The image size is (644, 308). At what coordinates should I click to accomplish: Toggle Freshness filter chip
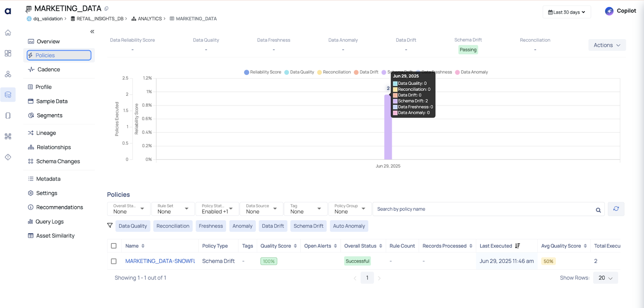(211, 226)
